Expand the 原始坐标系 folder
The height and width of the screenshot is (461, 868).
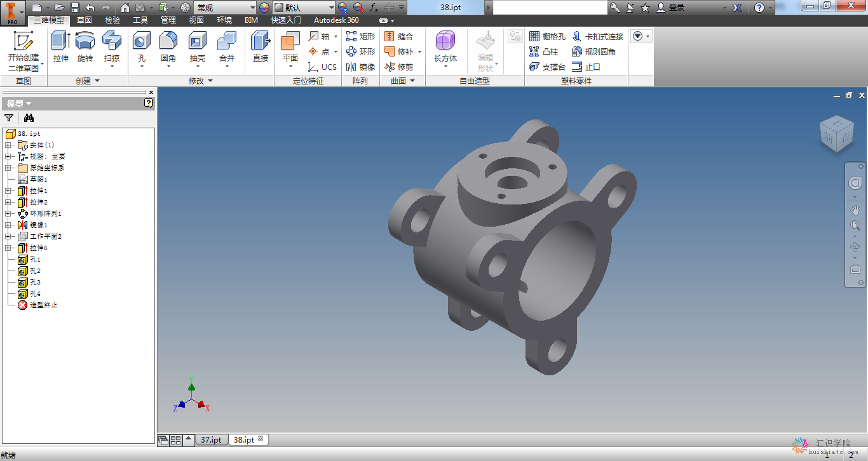[x=8, y=168]
